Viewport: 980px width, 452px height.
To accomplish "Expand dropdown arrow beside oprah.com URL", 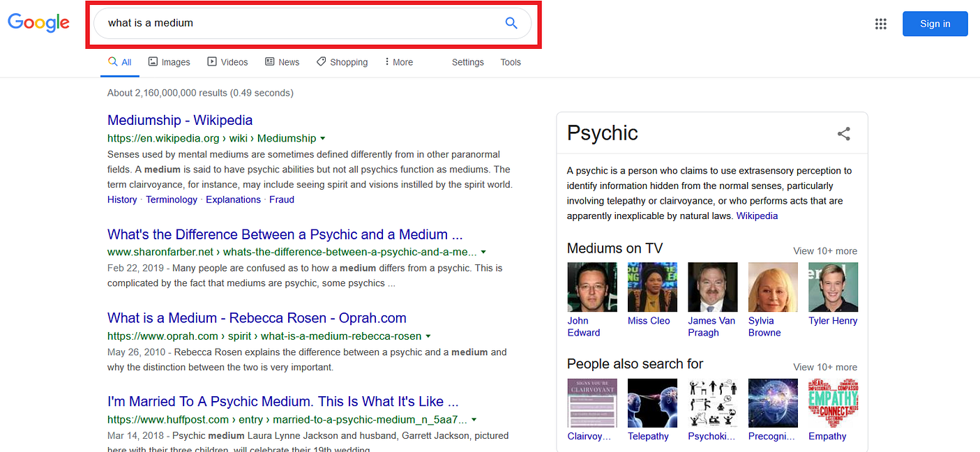I will 428,336.
